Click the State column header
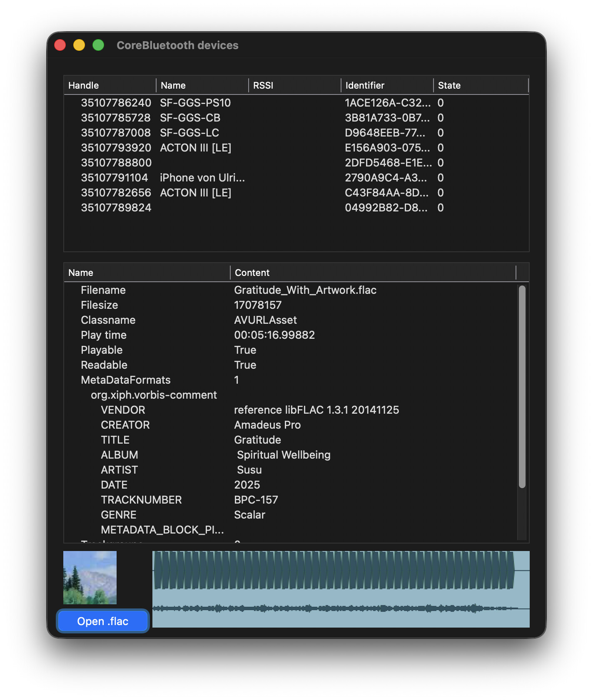The width and height of the screenshot is (593, 700). [x=480, y=85]
